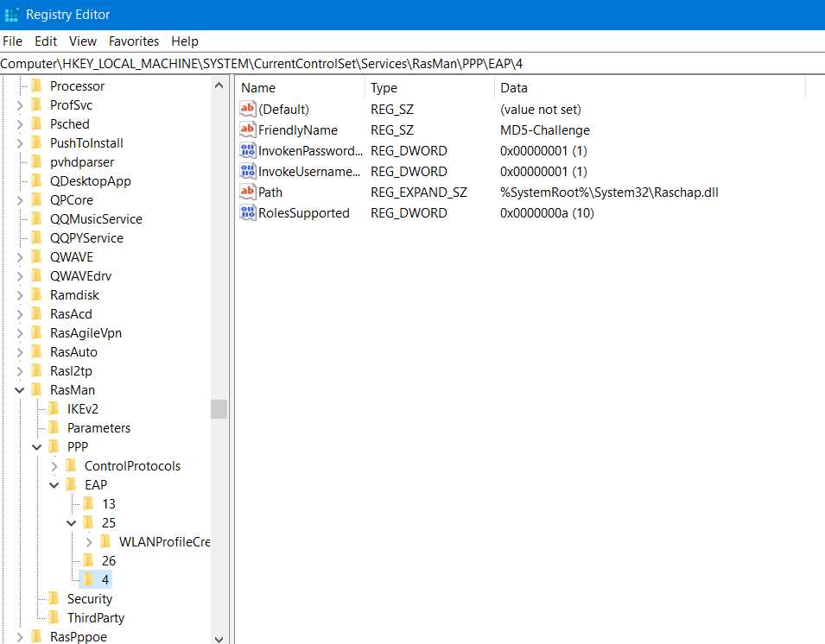Expand the ControlProtocols key
This screenshot has height=644, width=825.
[x=54, y=466]
